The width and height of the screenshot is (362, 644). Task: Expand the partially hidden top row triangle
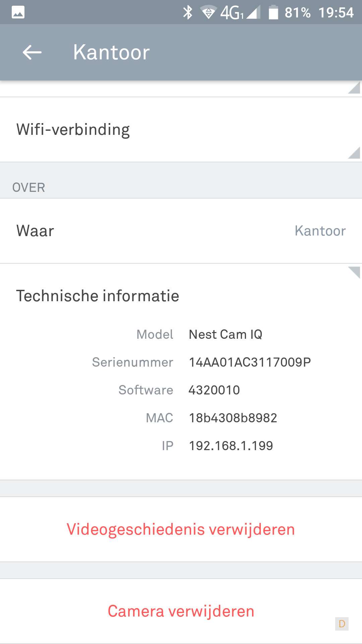(354, 88)
